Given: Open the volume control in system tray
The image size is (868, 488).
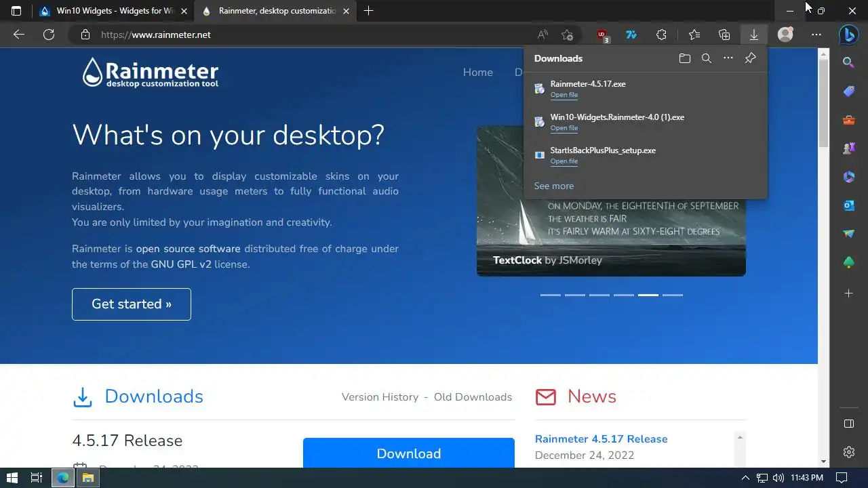Looking at the screenshot, I should pos(778,478).
